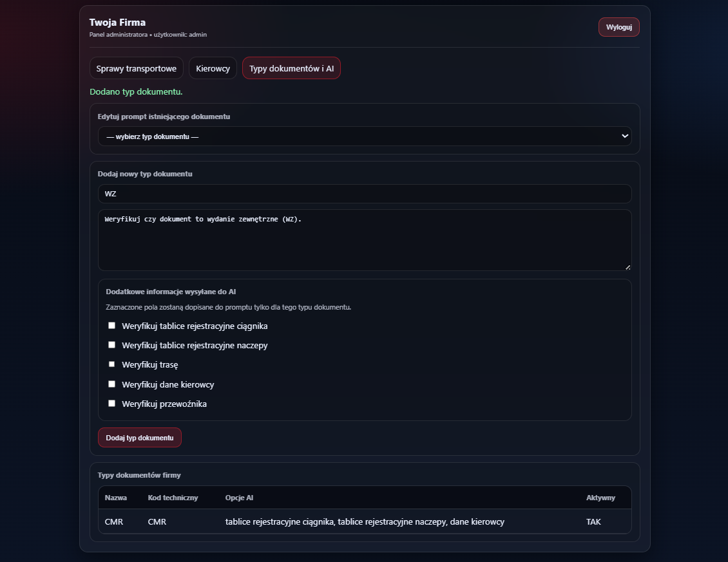Enable the 'Weryfikuj przewoźnika' option
The width and height of the screenshot is (728, 562).
112,404
